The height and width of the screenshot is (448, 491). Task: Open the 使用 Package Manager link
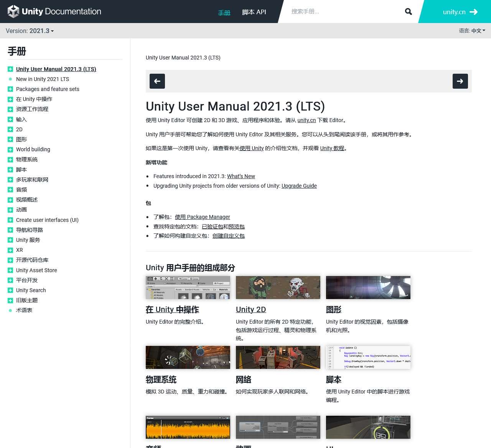tap(203, 217)
